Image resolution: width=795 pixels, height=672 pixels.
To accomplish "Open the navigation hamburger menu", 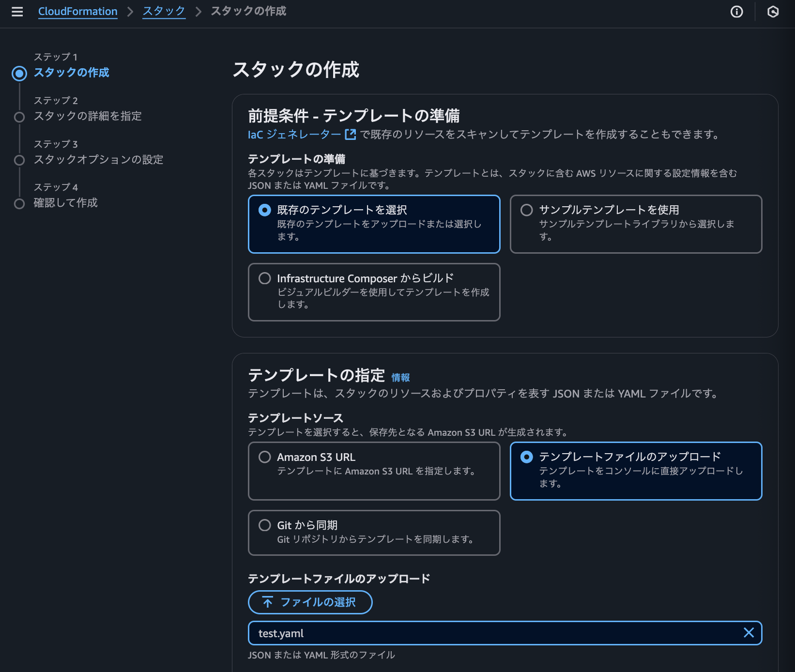I will tap(17, 12).
